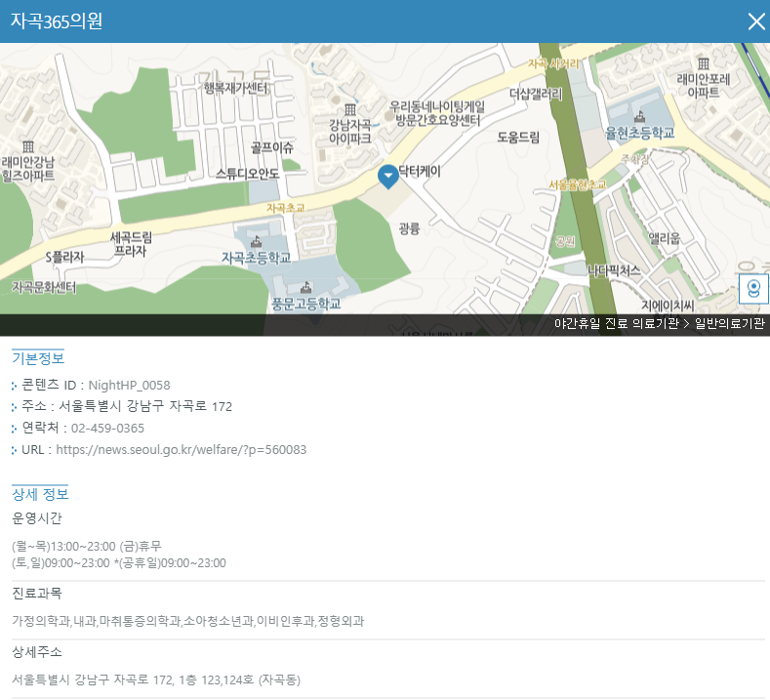The image size is (770, 700).
Task: Click the 스튜디오안도 map label
Action: coord(248,174)
